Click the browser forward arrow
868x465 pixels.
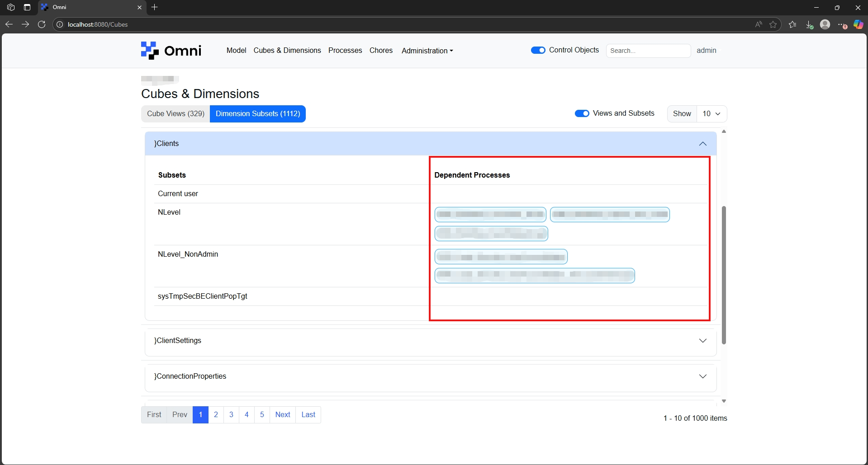pos(25,24)
